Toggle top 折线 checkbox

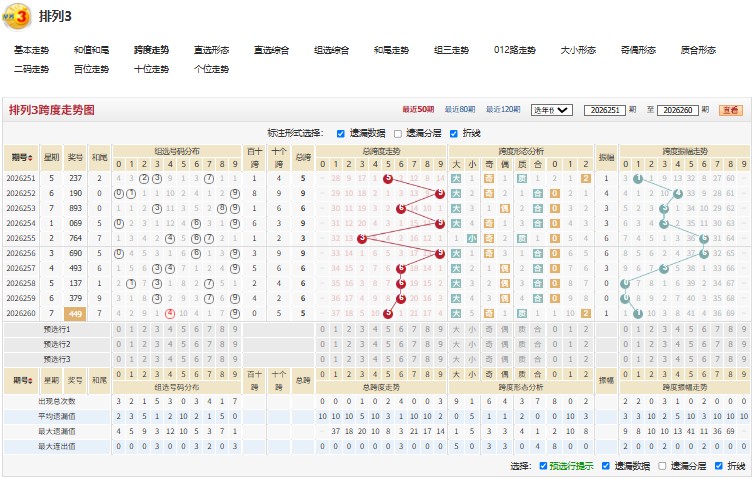pyautogui.click(x=454, y=134)
